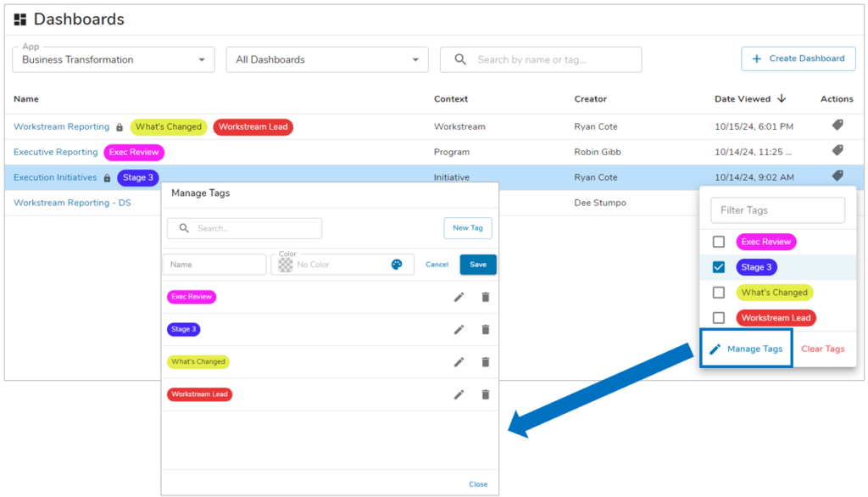Screen dimensions: 868x497
Task: Delete the Exec Review tag
Action: click(486, 298)
